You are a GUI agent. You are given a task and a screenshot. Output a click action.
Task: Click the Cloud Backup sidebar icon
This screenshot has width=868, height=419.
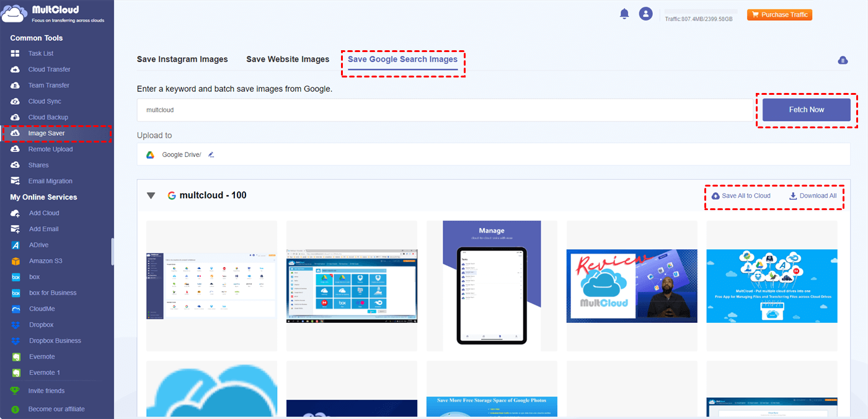point(15,117)
